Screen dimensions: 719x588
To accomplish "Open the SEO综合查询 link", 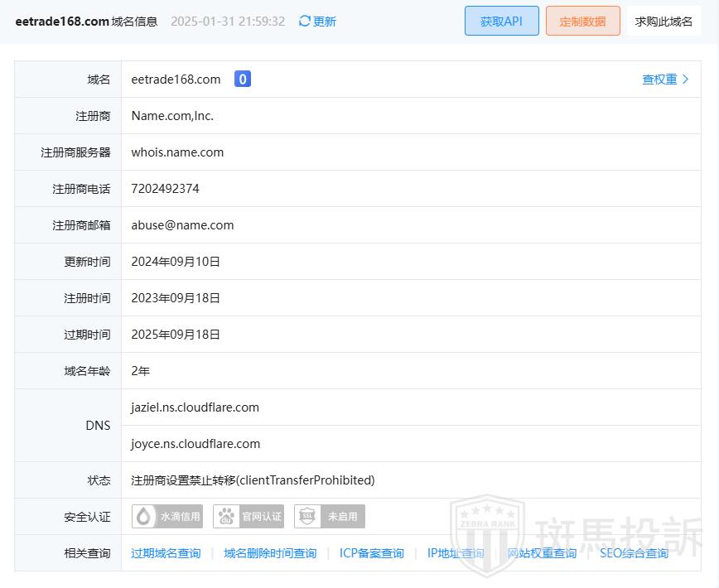I will tap(634, 553).
